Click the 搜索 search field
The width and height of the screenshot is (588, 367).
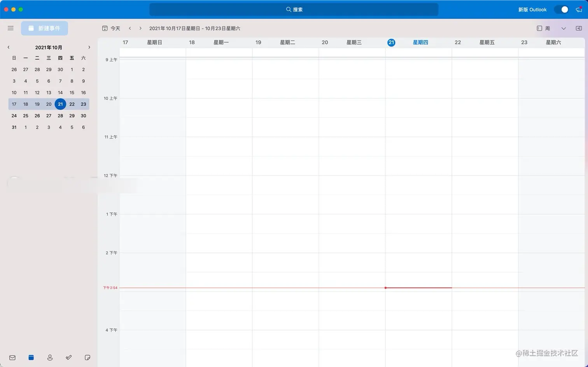294,9
